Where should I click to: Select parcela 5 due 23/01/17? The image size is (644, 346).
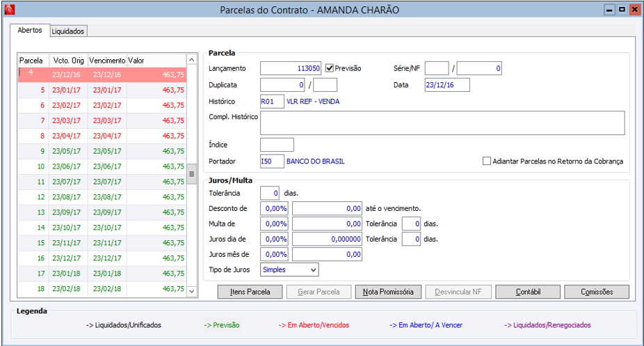pyautogui.click(x=102, y=90)
